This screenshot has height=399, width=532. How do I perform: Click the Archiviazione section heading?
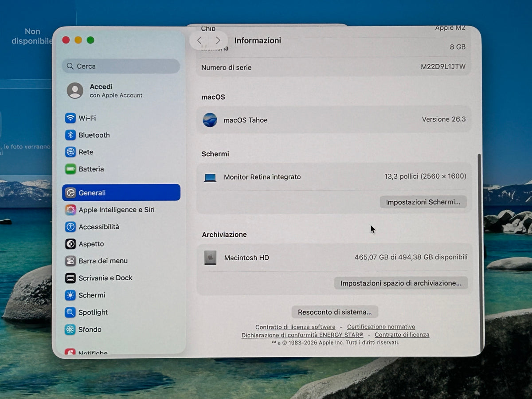pyautogui.click(x=224, y=235)
